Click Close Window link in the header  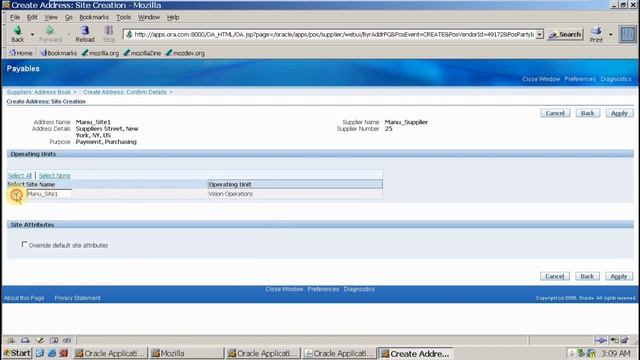[541, 79]
